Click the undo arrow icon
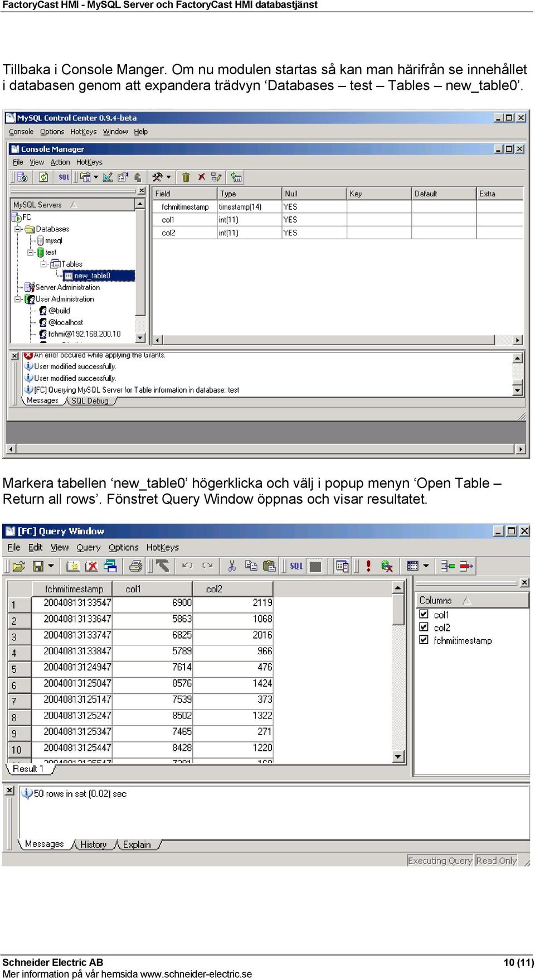The height and width of the screenshot is (980, 535). 187,566
